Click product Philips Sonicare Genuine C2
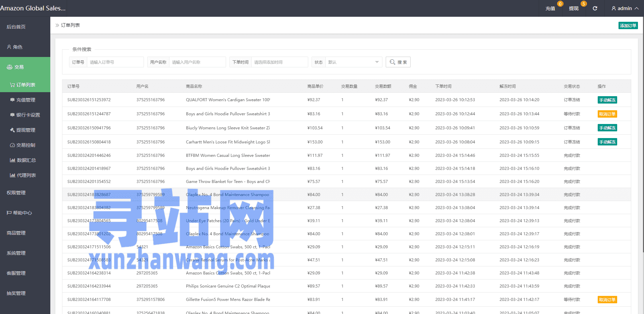This screenshot has height=314, width=644. coord(228,286)
